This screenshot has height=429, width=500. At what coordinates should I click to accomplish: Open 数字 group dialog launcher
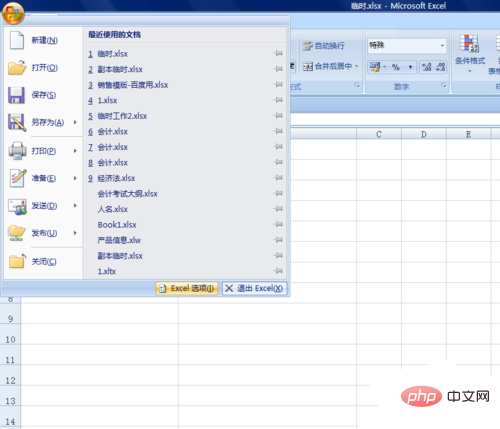coord(443,85)
